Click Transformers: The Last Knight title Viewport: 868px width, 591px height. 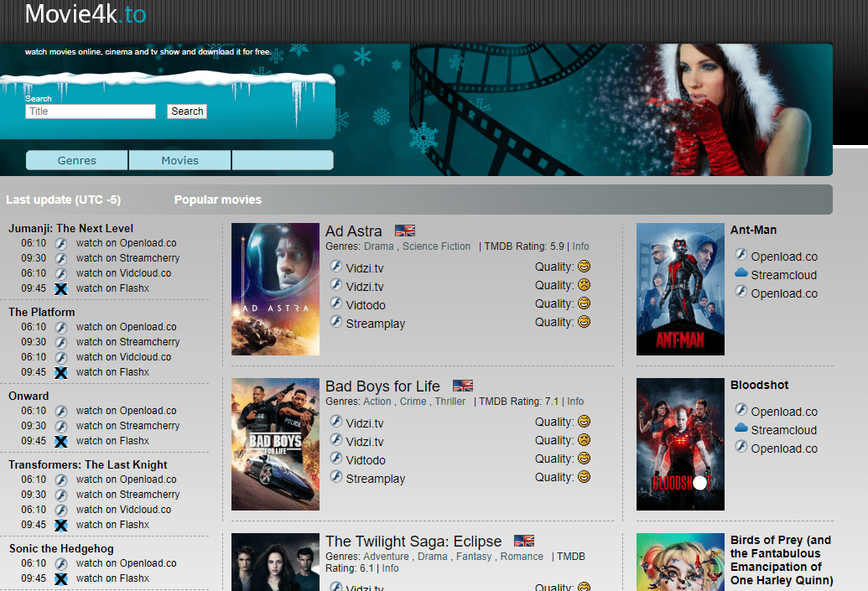[87, 464]
